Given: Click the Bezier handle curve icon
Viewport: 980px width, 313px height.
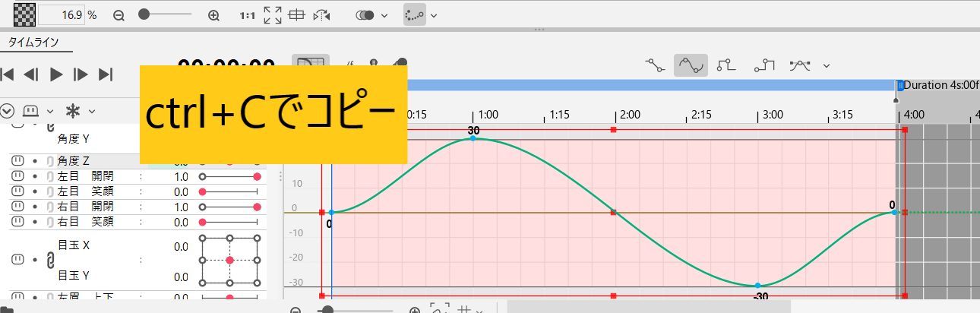Looking at the screenshot, I should tap(800, 65).
